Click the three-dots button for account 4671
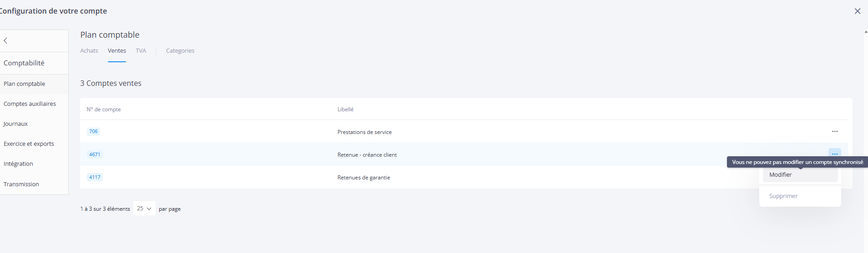This screenshot has width=868, height=253. pos(834,153)
